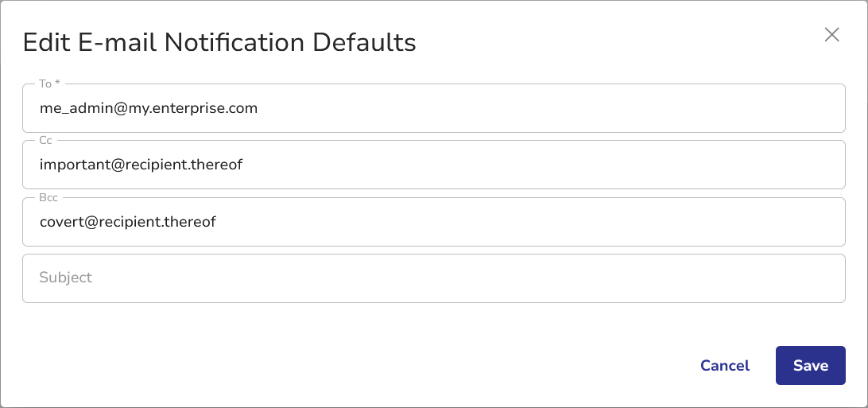Click the Save button

[x=810, y=366]
